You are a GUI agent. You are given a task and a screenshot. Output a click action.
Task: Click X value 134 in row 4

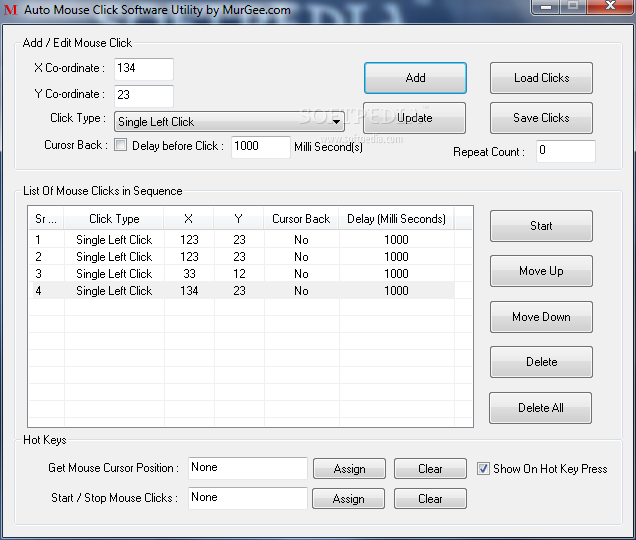pos(189,291)
